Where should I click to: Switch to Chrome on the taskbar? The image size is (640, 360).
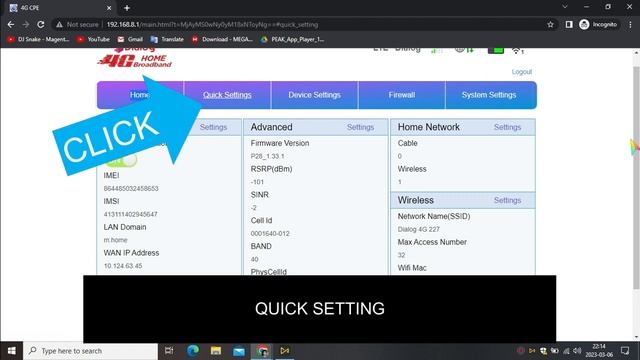(262, 351)
